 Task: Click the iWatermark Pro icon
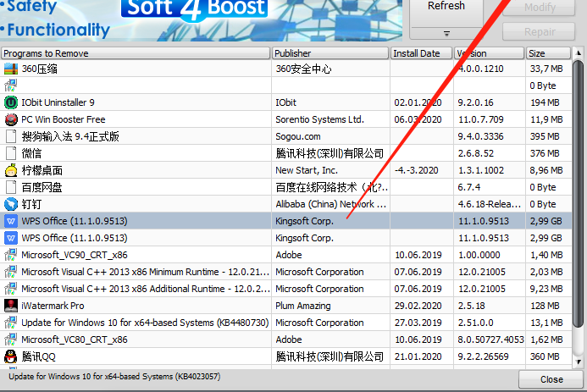[x=11, y=306]
